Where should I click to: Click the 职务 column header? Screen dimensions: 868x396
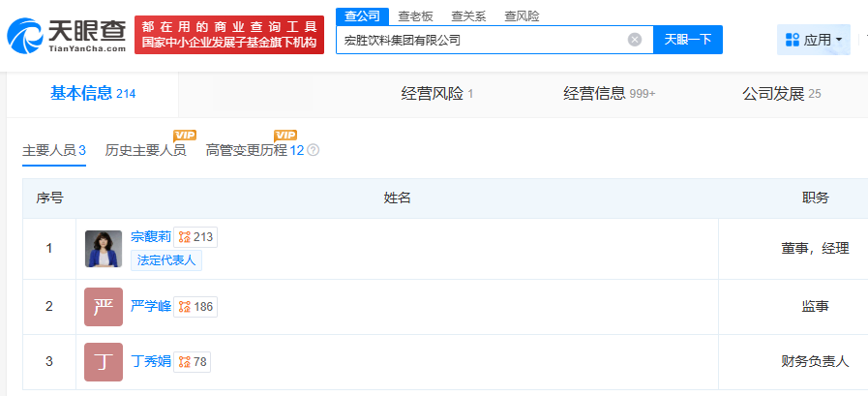pos(816,198)
